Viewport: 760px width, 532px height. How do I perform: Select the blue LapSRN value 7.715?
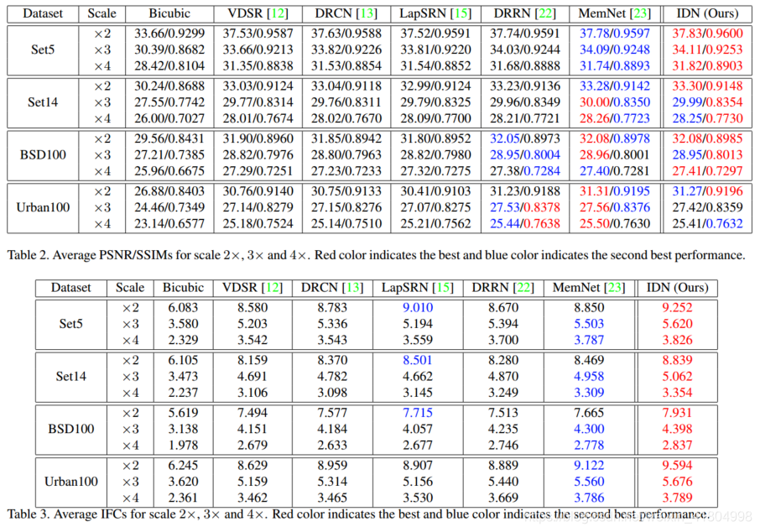418,413
